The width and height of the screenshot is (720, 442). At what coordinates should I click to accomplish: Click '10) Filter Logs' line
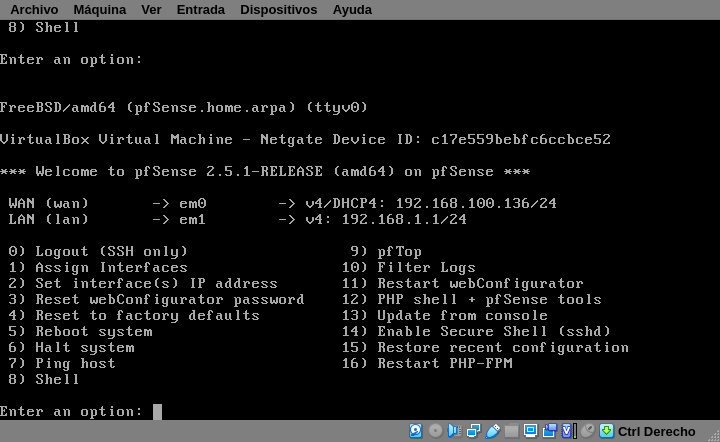409,268
